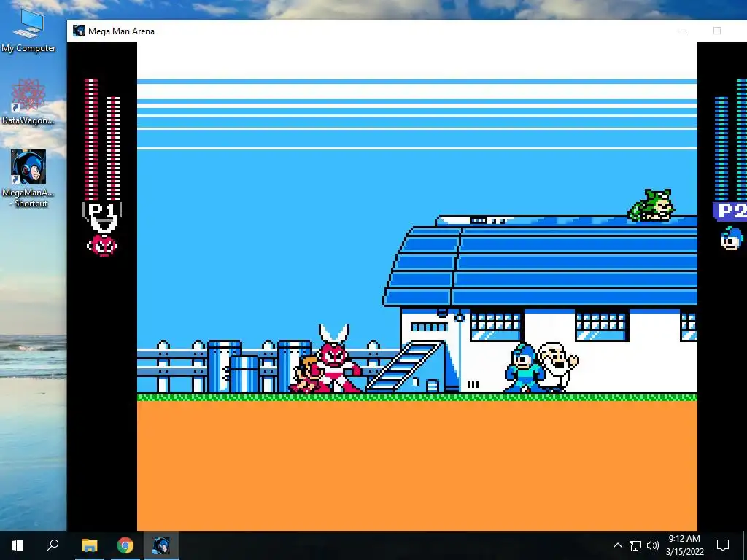The height and width of the screenshot is (560, 747).
Task: Maximize the Mega Man Arena window
Action: point(716,31)
